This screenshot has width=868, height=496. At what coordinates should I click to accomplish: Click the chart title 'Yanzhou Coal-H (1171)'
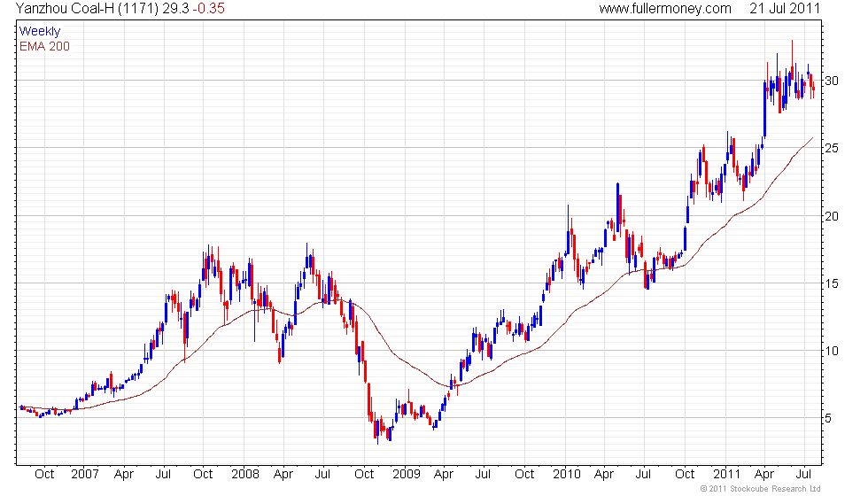tap(87, 9)
